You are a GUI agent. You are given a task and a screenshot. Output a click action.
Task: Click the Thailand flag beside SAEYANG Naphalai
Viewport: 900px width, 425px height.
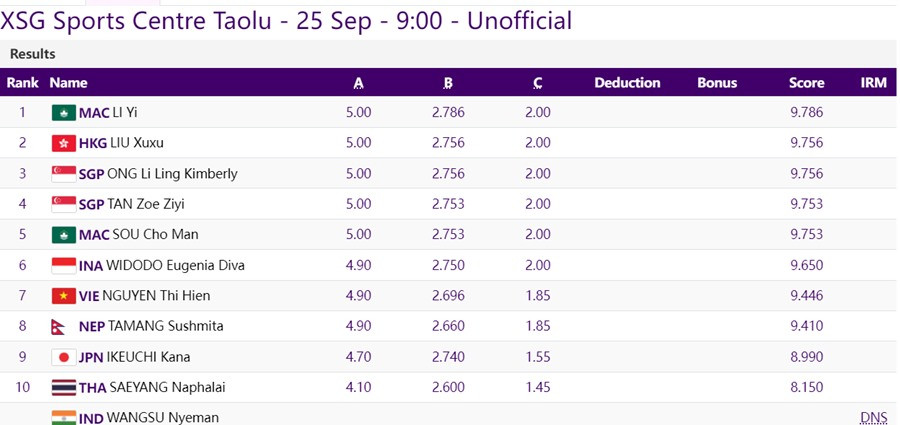64,388
